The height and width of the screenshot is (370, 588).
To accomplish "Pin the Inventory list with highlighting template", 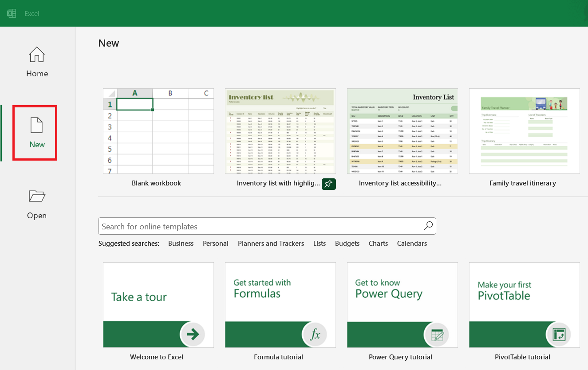I will click(329, 184).
